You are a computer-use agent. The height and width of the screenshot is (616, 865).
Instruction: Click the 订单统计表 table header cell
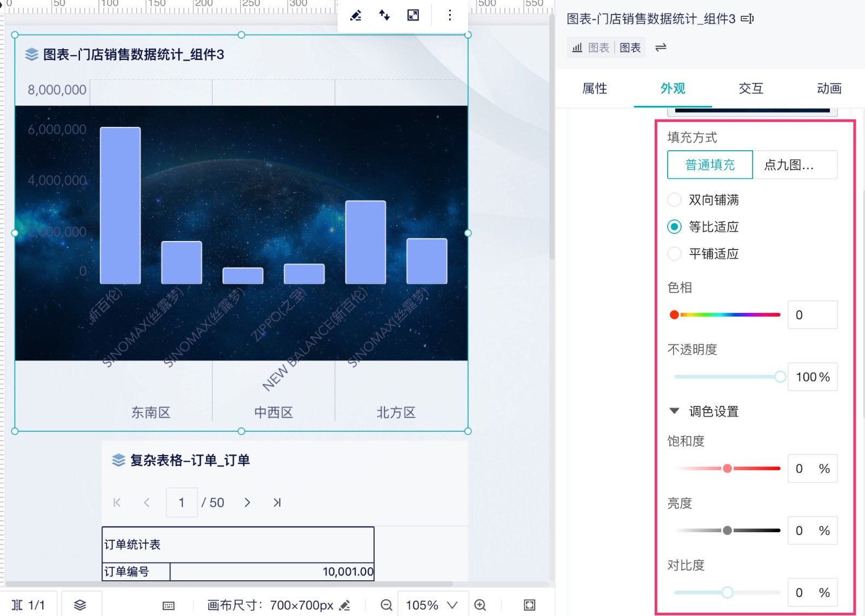pos(238,545)
